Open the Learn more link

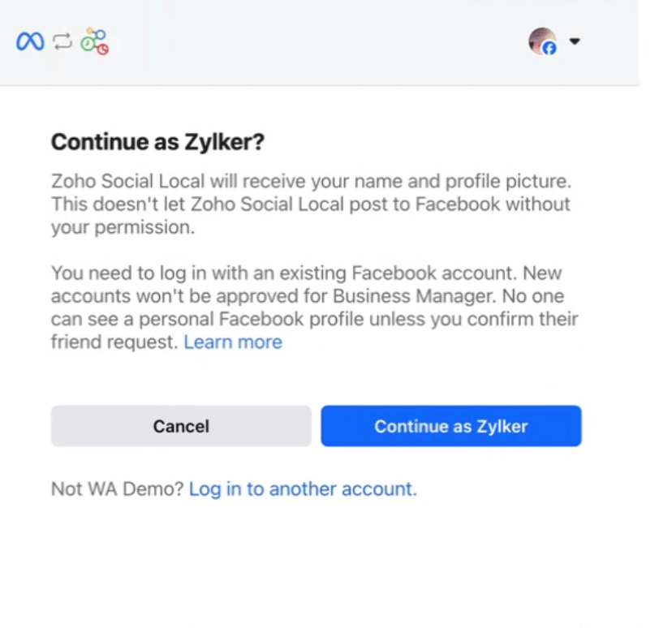(x=233, y=342)
